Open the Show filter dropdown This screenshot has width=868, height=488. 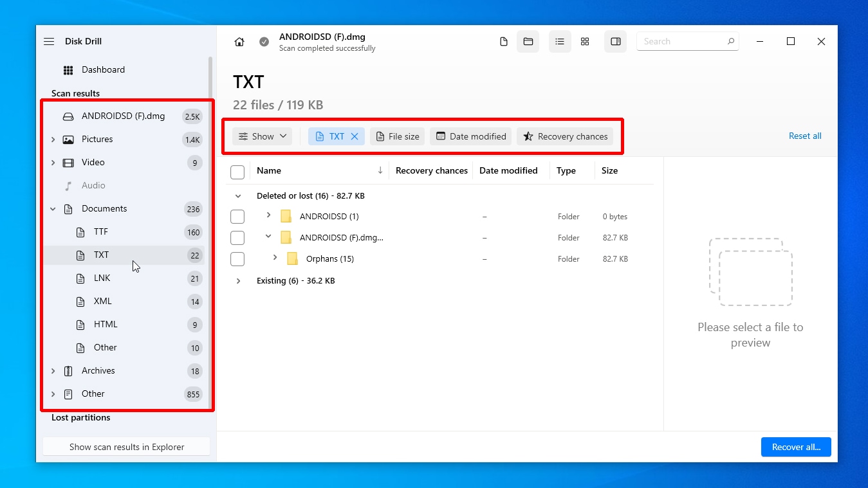pyautogui.click(x=262, y=136)
